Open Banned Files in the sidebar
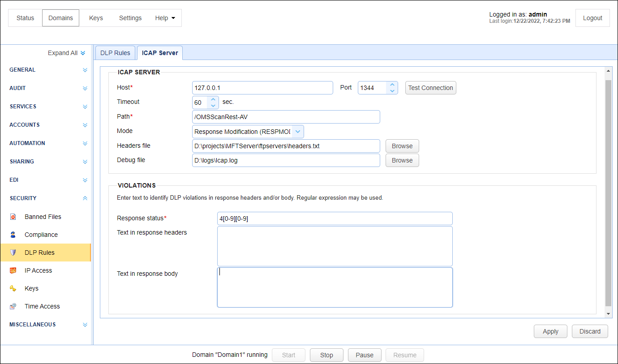Image resolution: width=618 pixels, height=364 pixels. click(x=43, y=217)
